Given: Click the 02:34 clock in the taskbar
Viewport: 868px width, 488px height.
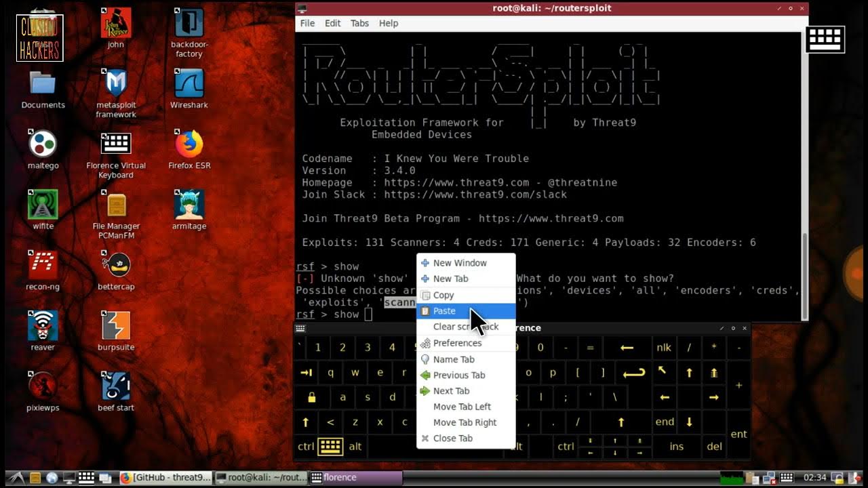Looking at the screenshot, I should (x=815, y=477).
